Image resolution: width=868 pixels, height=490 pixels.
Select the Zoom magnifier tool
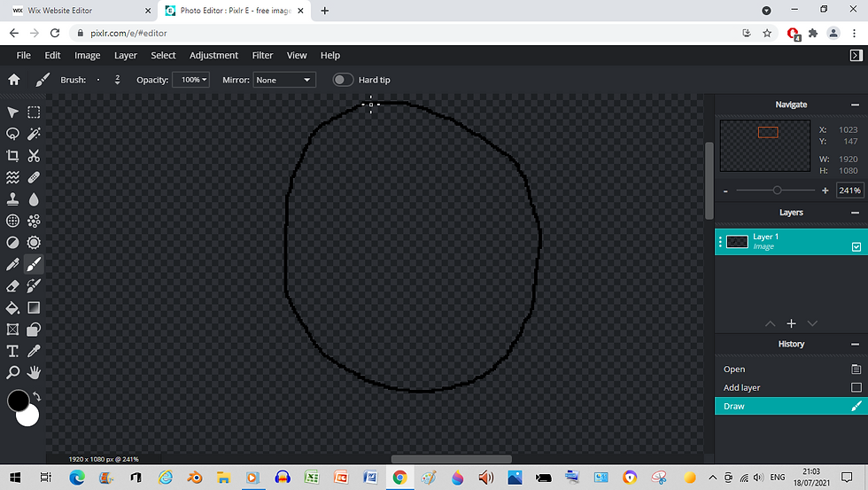pos(12,373)
